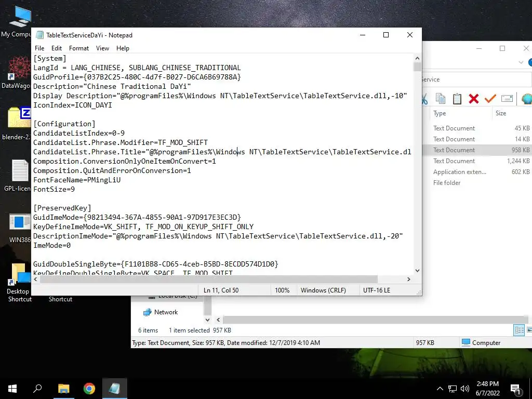This screenshot has height=399, width=532.
Task: Click the orange checkmark icon in Explorer toolbar
Action: click(490, 99)
